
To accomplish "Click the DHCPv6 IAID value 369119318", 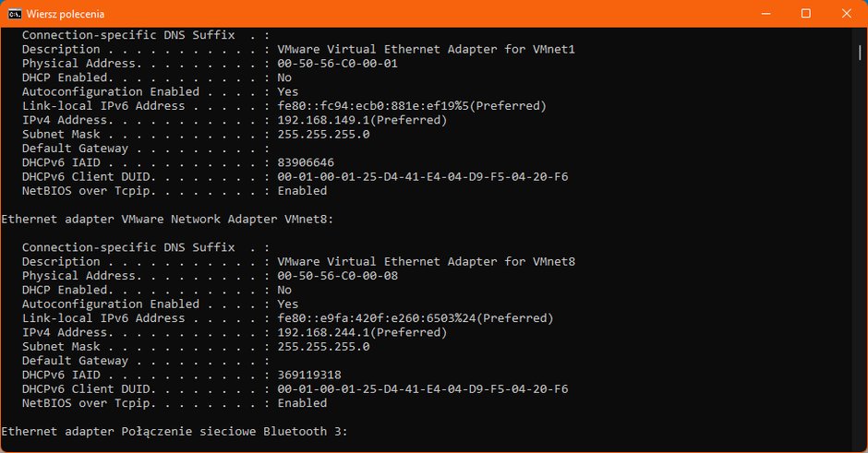I will click(x=309, y=375).
